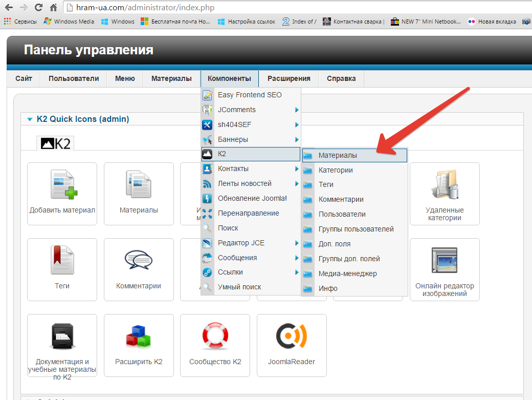Expand the Контакты submenu arrow
The height and width of the screenshot is (400, 532).
[297, 169]
